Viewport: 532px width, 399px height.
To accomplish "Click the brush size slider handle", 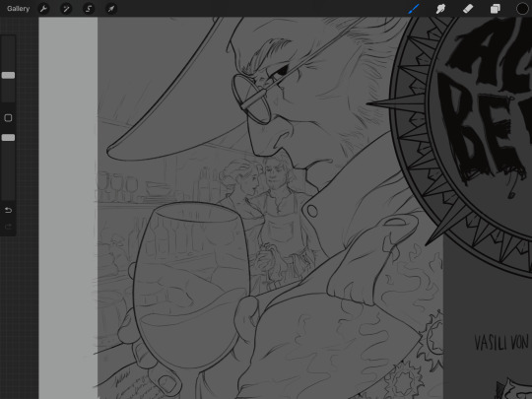I will point(8,75).
